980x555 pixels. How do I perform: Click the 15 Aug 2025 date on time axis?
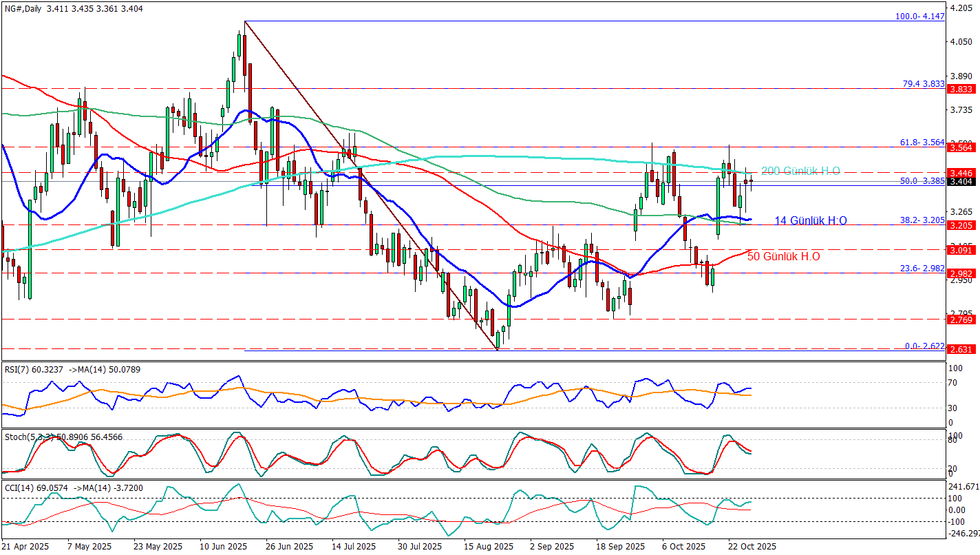point(488,546)
